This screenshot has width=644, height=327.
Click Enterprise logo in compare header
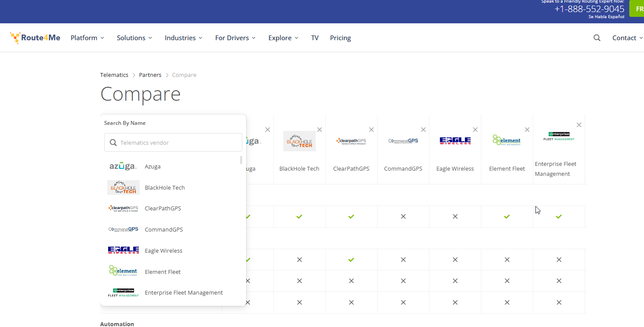[x=559, y=136]
